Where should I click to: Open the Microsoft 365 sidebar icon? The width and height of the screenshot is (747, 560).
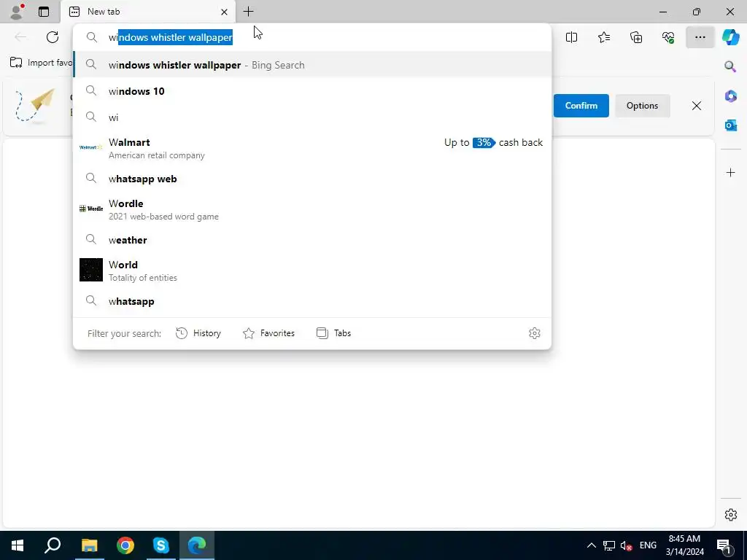pyautogui.click(x=730, y=96)
